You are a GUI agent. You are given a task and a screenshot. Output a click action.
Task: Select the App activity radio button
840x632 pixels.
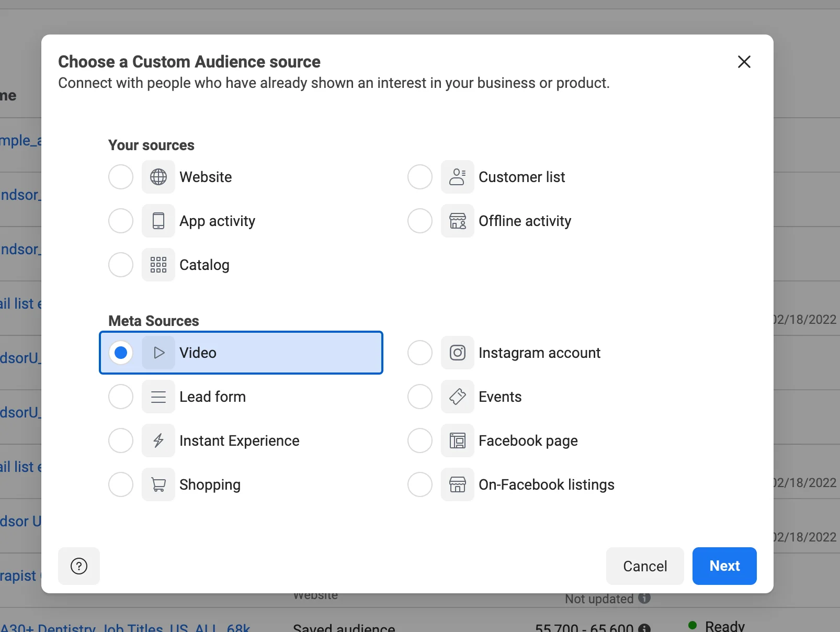121,221
